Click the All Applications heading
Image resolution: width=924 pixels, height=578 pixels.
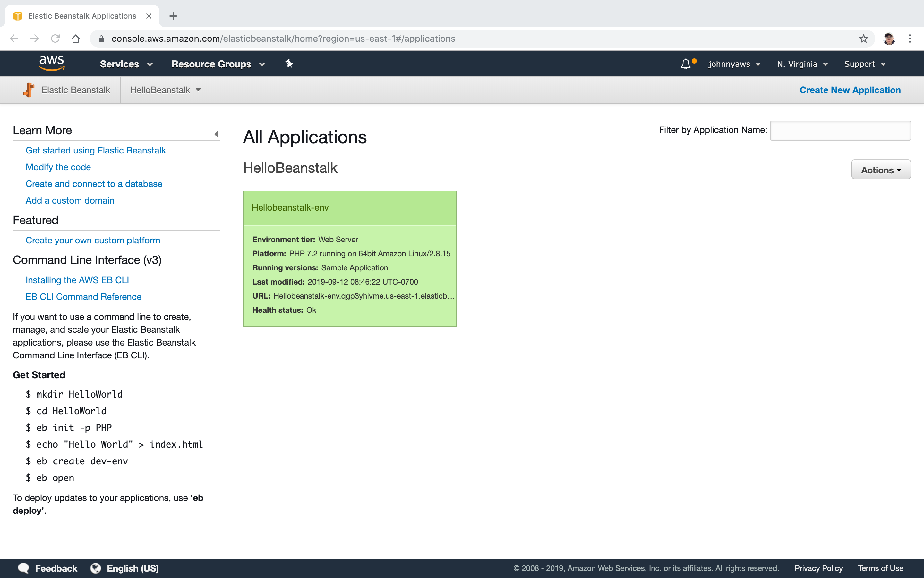coord(305,137)
